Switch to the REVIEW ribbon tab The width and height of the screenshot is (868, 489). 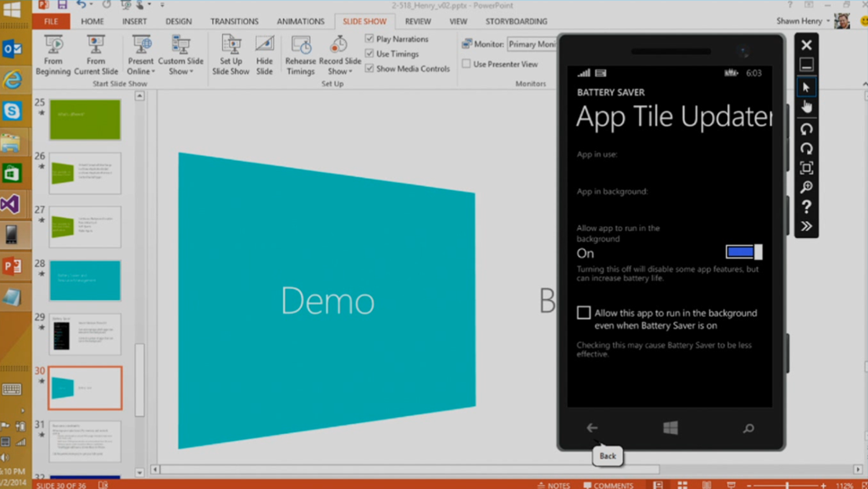418,21
